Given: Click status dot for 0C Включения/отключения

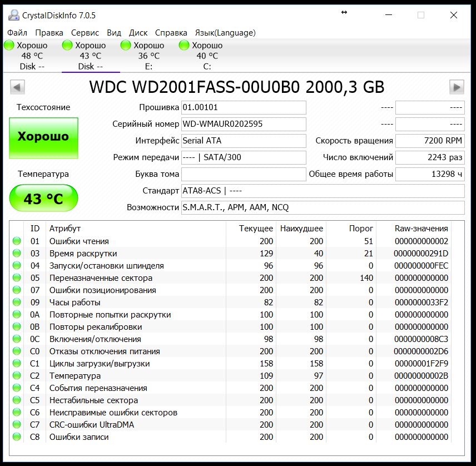Looking at the screenshot, I should pyautogui.click(x=17, y=339).
